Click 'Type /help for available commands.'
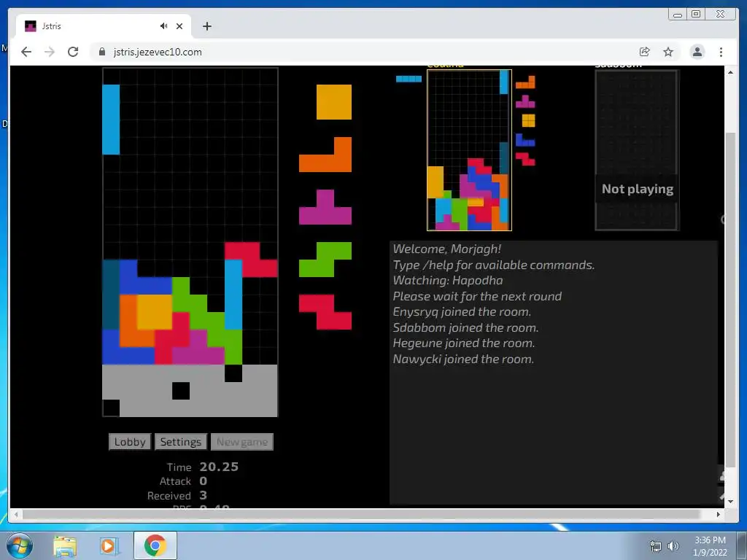The width and height of the screenshot is (747, 560). tap(494, 265)
